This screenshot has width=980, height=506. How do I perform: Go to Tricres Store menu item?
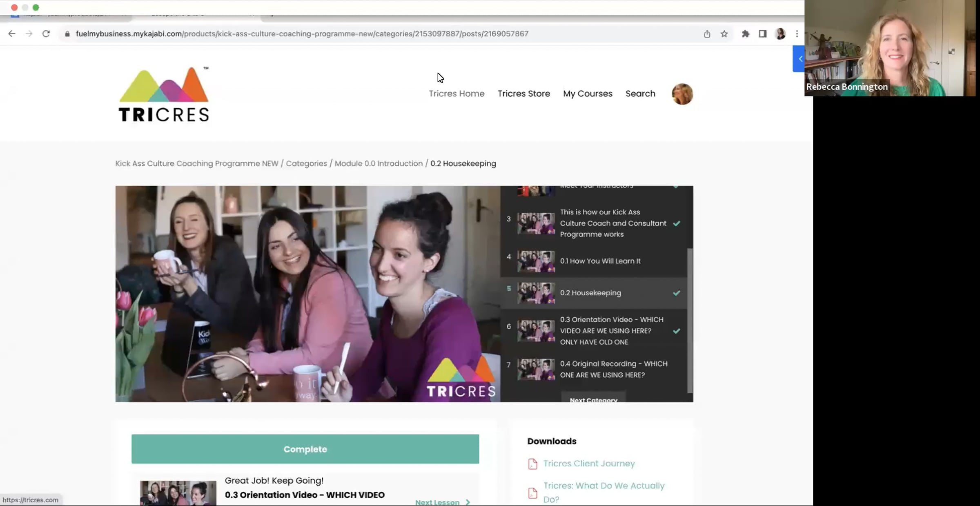point(523,94)
